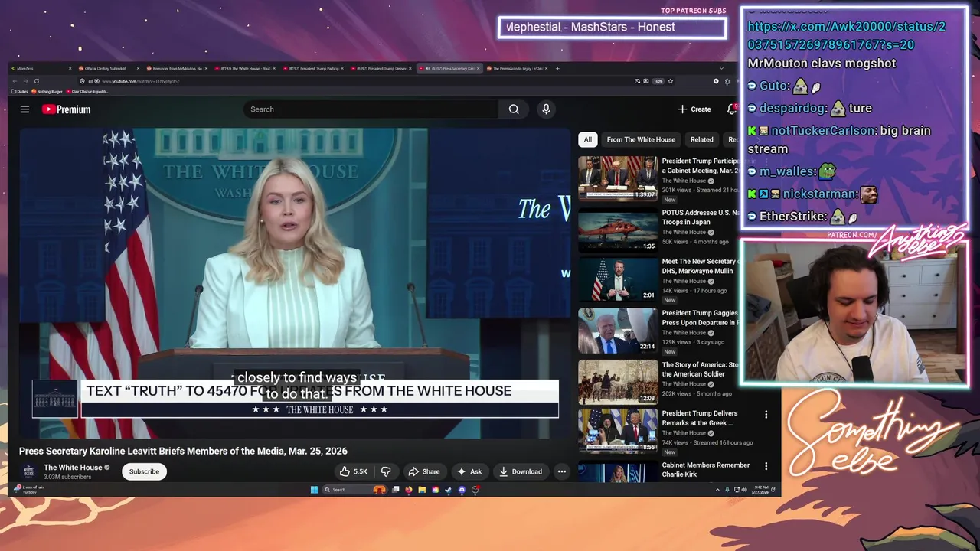Open options for Greek remarks video
980x551 pixels.
766,414
